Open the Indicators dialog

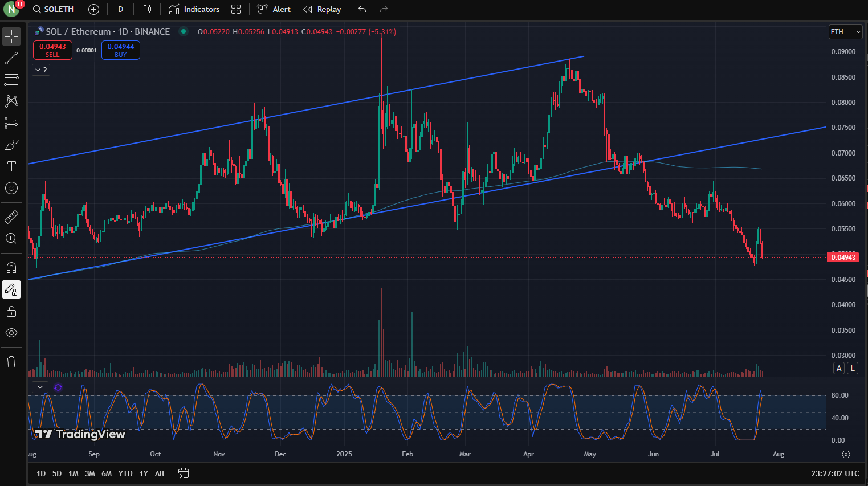194,9
